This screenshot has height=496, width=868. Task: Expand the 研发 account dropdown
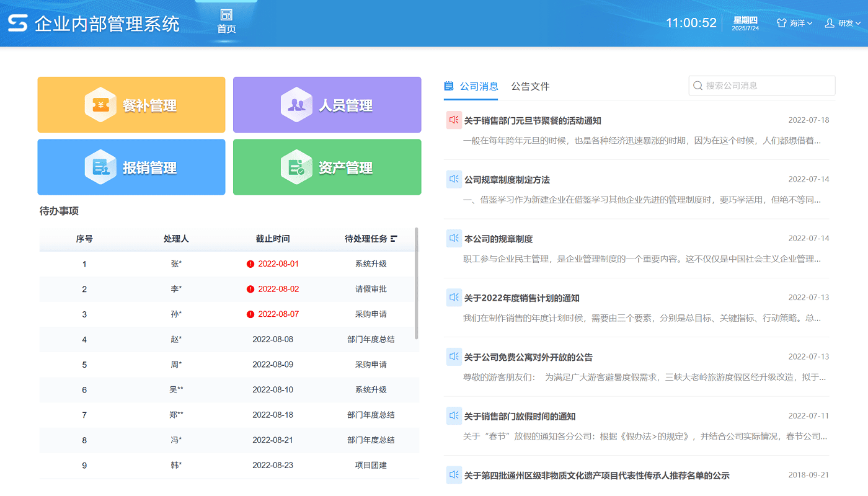pyautogui.click(x=846, y=22)
